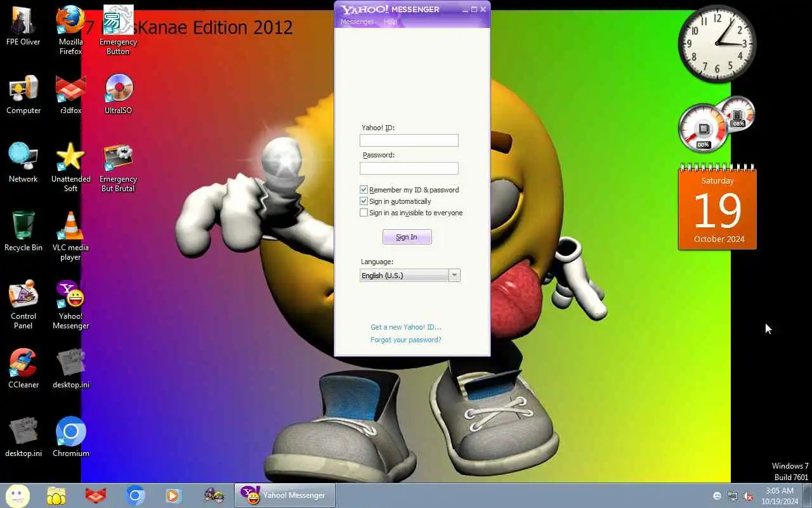Launch Mozilla Firefox from the desktop
Screen dimensions: 812x508
click(70, 30)
